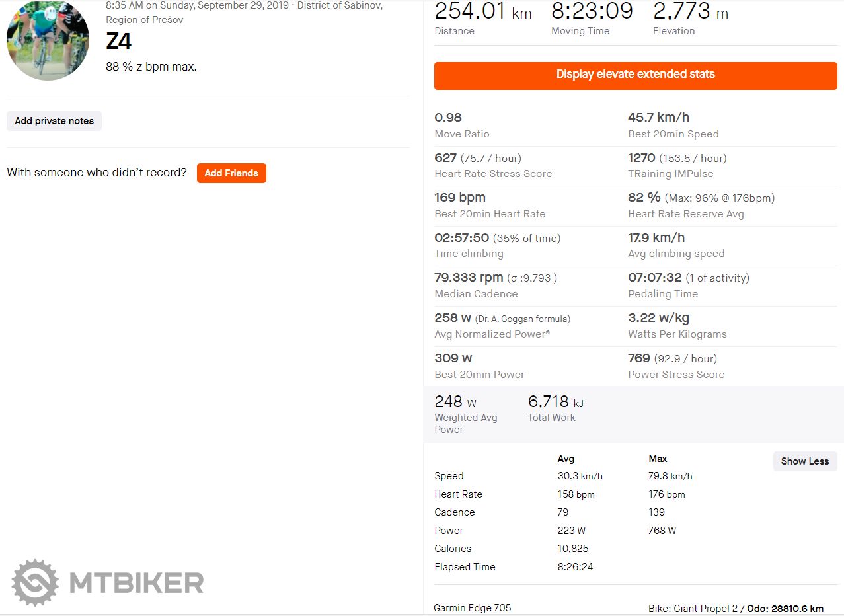The height and width of the screenshot is (616, 844).
Task: Open the athlete profile avatar photo
Action: [48, 41]
